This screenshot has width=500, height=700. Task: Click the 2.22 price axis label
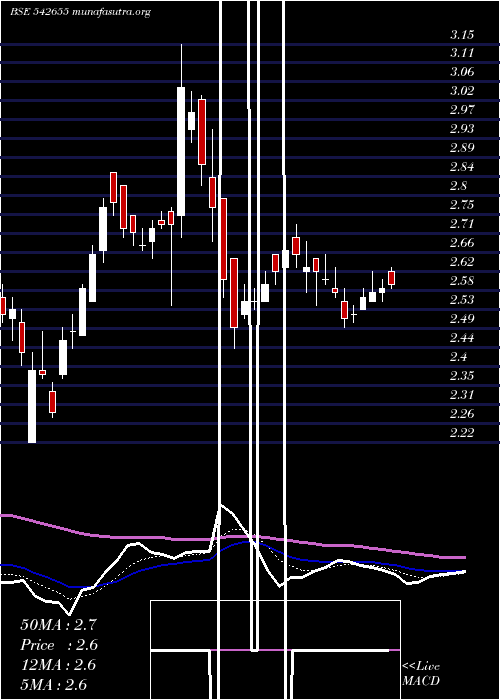(x=462, y=432)
